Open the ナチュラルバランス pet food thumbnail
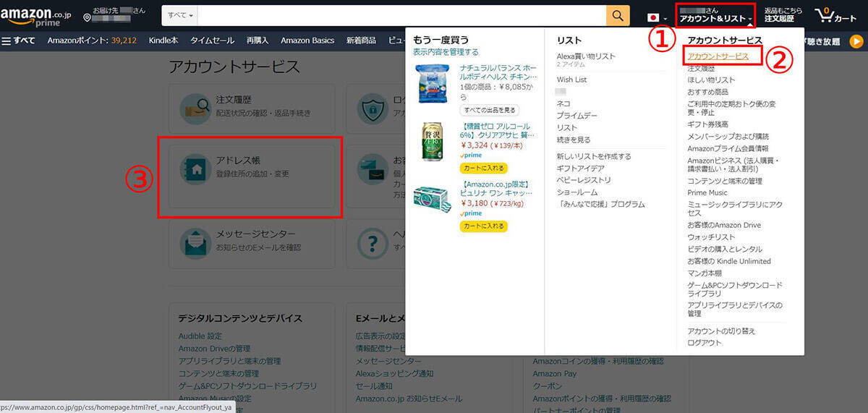This screenshot has width=868, height=413. point(432,85)
